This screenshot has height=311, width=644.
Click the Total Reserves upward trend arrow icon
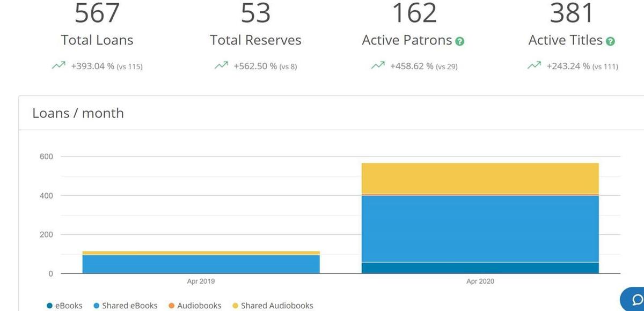(x=221, y=66)
